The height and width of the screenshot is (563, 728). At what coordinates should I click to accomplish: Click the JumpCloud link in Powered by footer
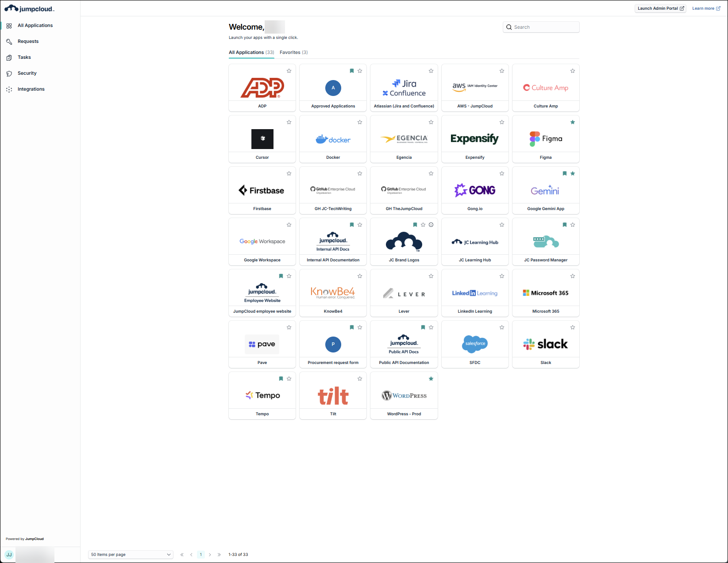[x=35, y=539]
